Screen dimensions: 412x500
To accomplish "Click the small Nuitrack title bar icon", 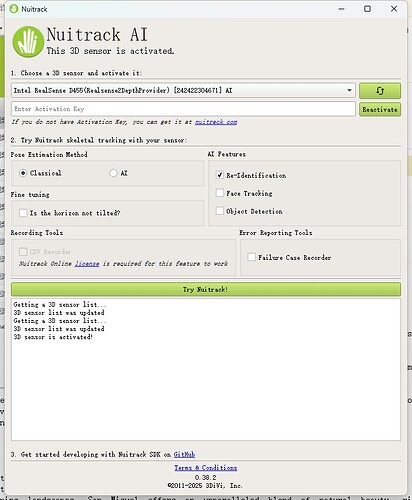I will pyautogui.click(x=14, y=9).
